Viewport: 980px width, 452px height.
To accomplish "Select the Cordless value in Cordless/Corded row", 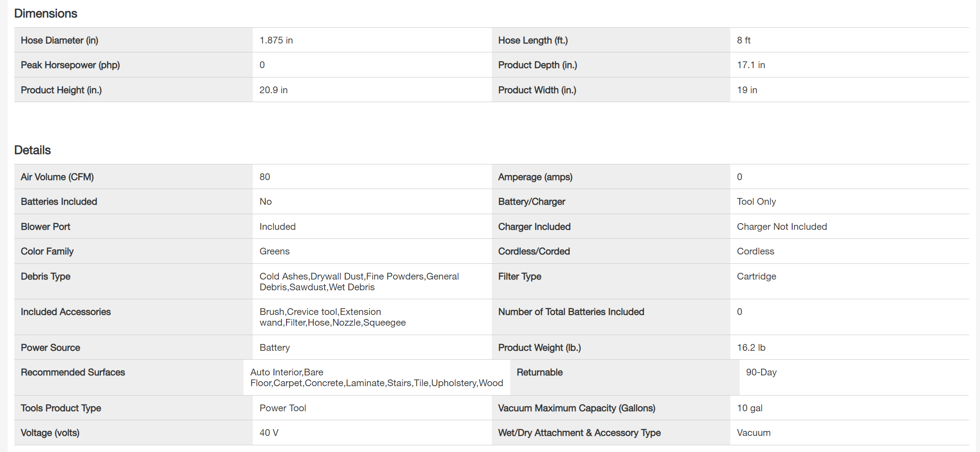I will tap(755, 251).
